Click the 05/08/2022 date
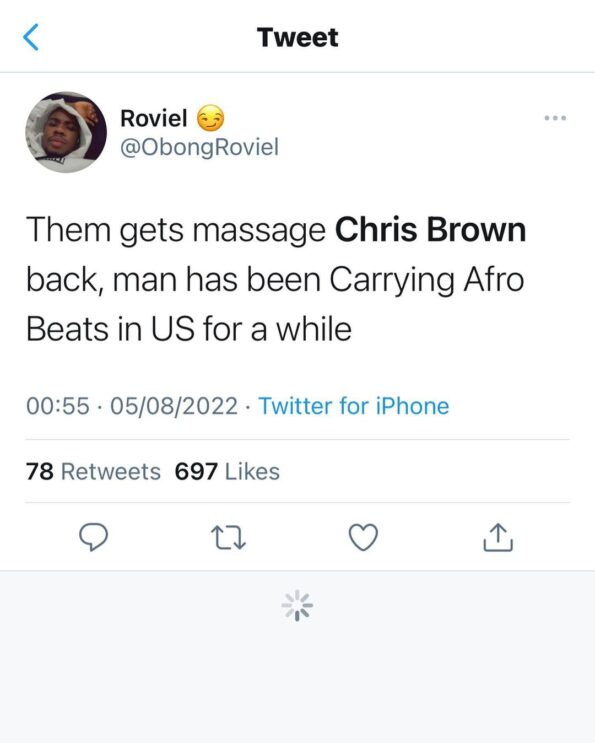Screen dimensions: 595x743 [x=174, y=406]
